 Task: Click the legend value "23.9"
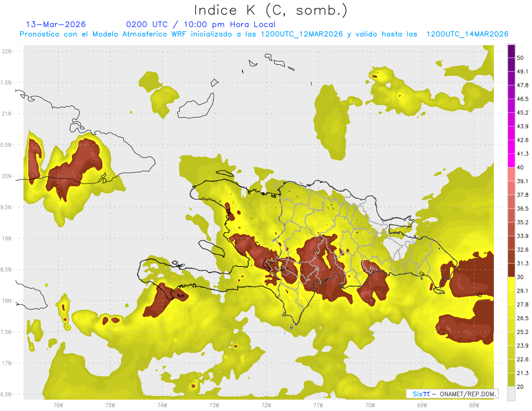point(523,346)
